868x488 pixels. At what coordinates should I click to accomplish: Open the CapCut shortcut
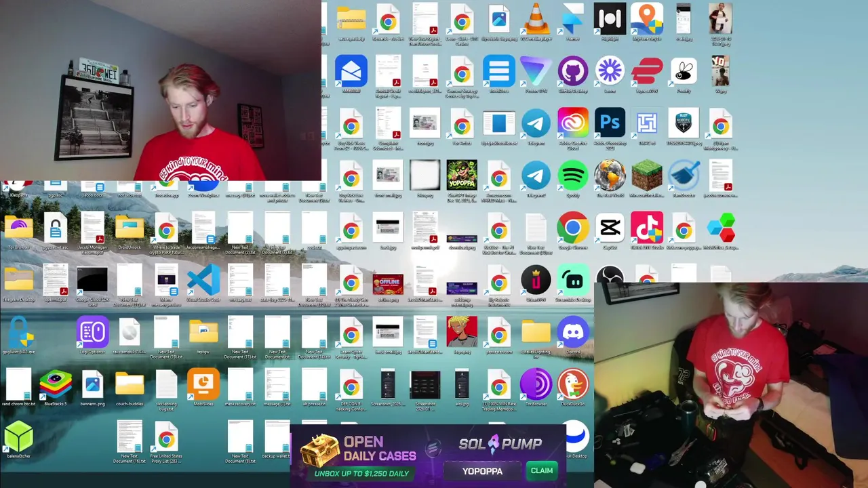point(610,228)
